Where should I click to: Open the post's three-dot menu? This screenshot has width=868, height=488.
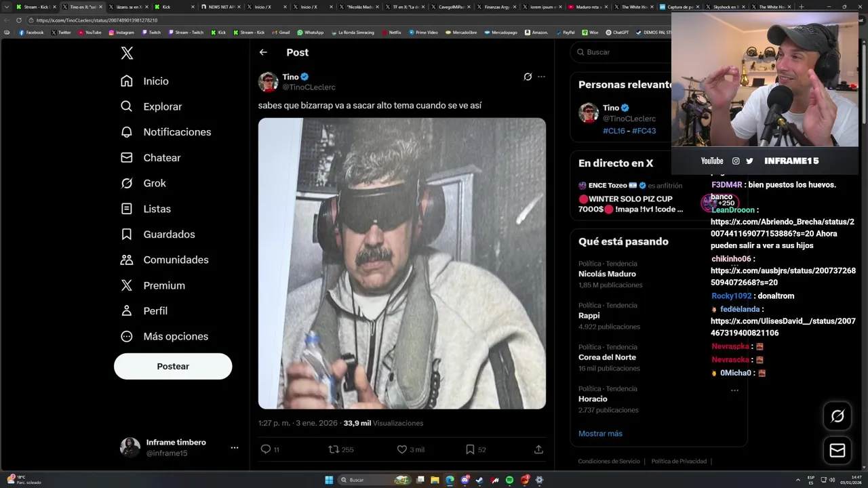pyautogui.click(x=541, y=77)
